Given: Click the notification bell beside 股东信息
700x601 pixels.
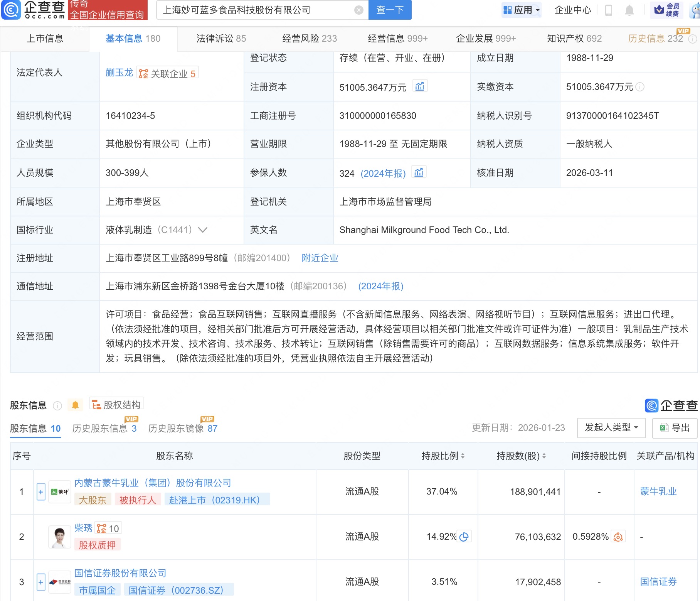Looking at the screenshot, I should pos(76,405).
